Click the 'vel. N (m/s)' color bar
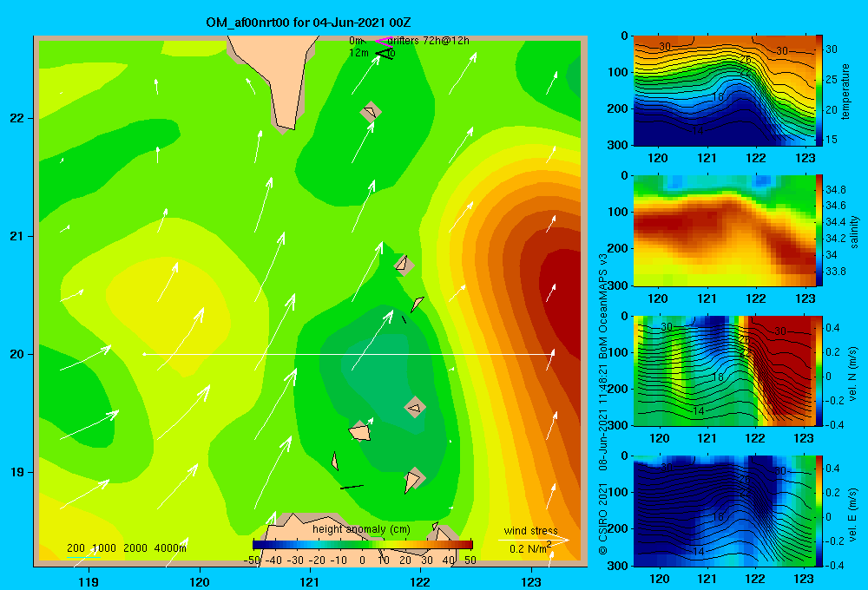The image size is (868, 590). [x=819, y=370]
